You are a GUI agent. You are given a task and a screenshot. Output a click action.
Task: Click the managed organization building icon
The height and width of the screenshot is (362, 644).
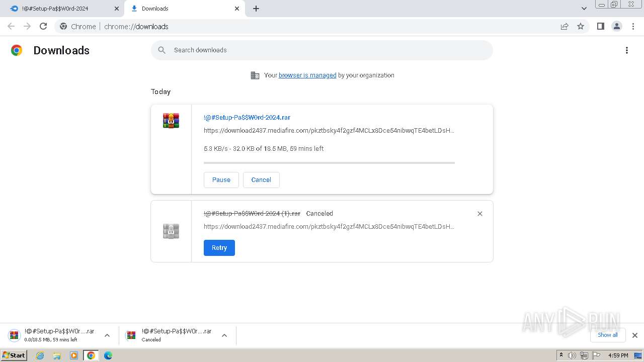point(255,75)
